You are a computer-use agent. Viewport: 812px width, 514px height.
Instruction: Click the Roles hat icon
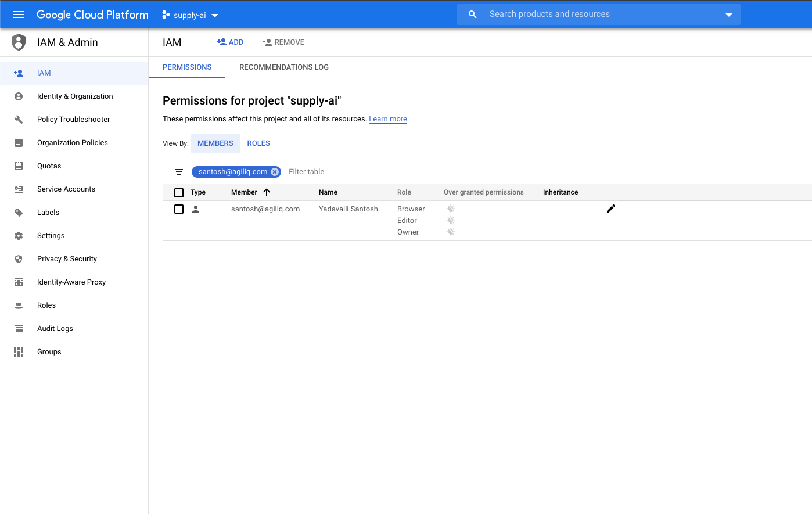(19, 305)
